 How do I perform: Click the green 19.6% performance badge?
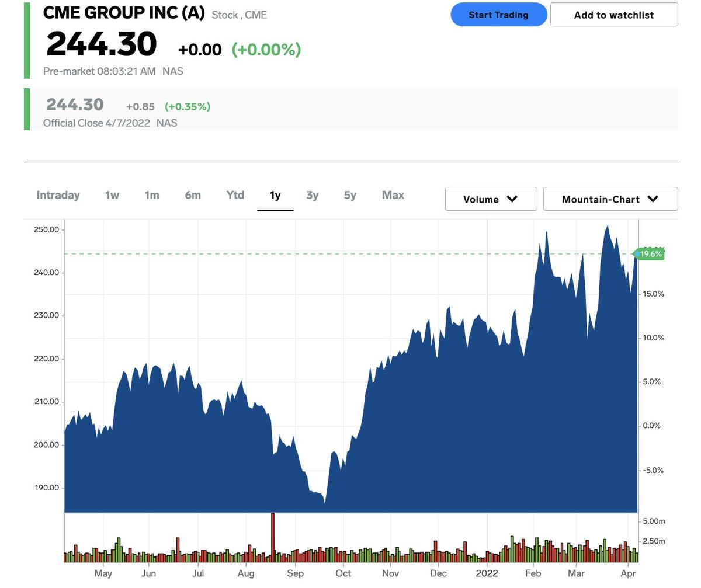(649, 253)
